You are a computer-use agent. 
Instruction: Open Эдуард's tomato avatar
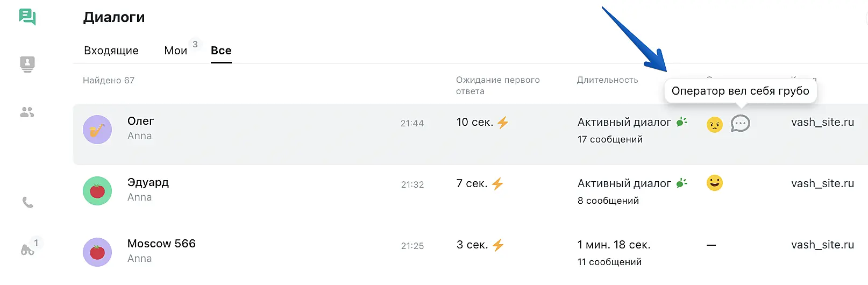[x=97, y=191]
